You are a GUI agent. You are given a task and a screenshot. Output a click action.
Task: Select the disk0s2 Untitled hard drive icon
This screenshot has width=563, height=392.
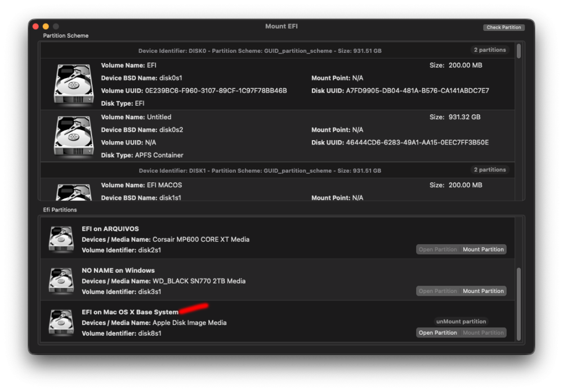tap(74, 137)
